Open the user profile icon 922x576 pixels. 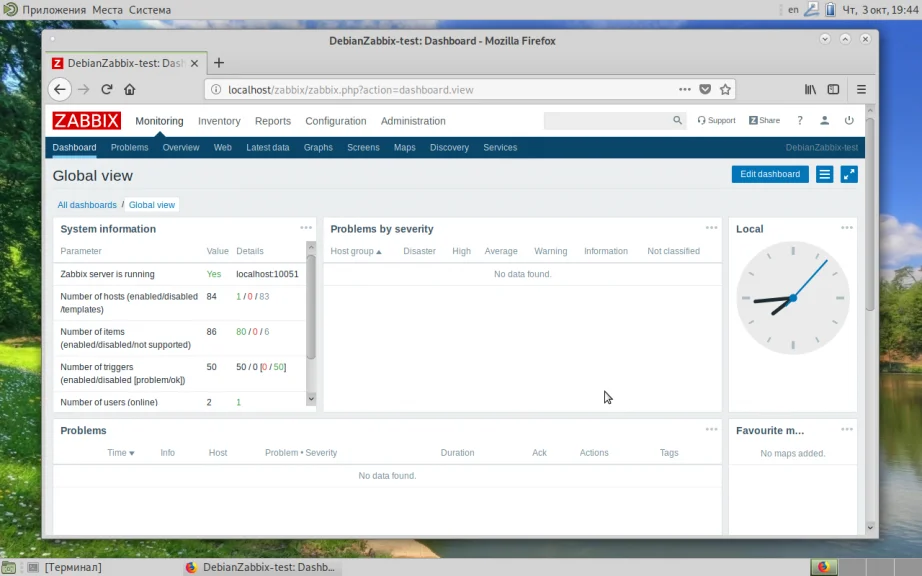(824, 120)
